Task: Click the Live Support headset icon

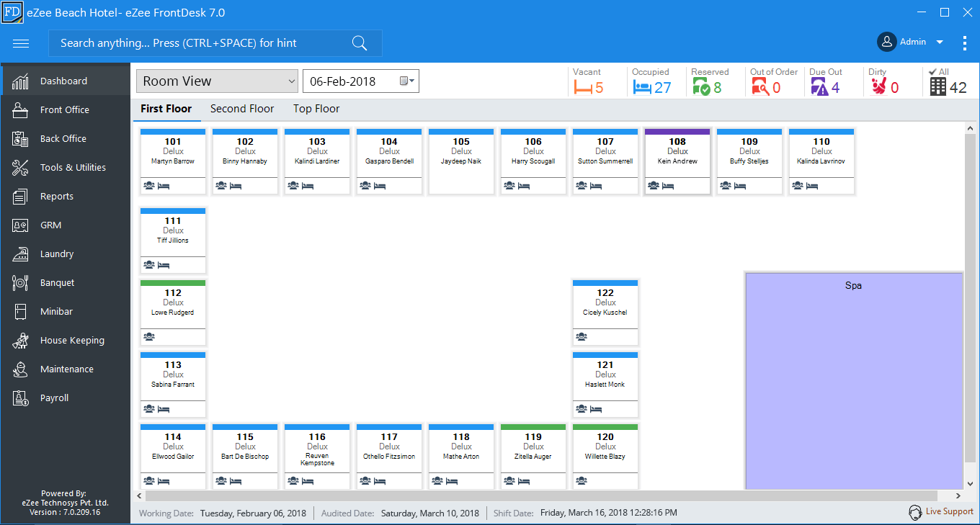Action: tap(915, 512)
